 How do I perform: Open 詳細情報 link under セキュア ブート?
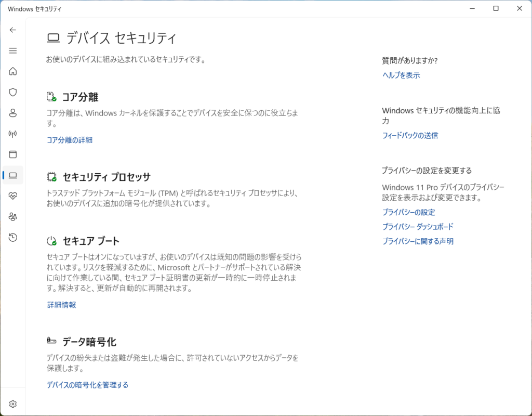[x=61, y=305]
